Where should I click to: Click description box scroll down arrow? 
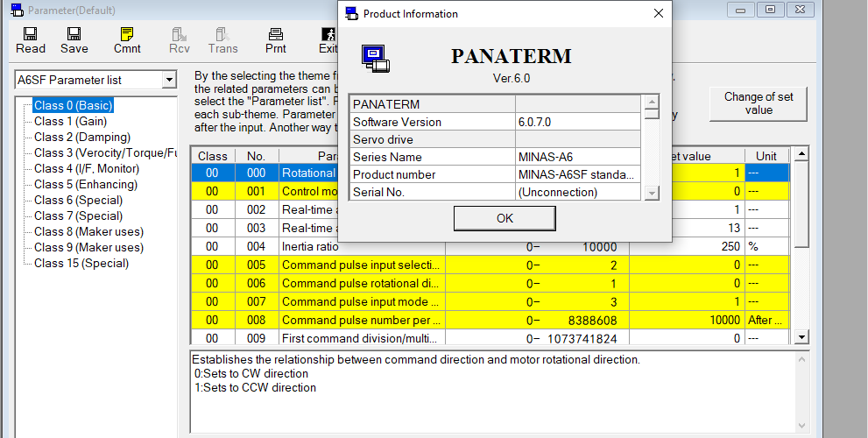coord(801,425)
